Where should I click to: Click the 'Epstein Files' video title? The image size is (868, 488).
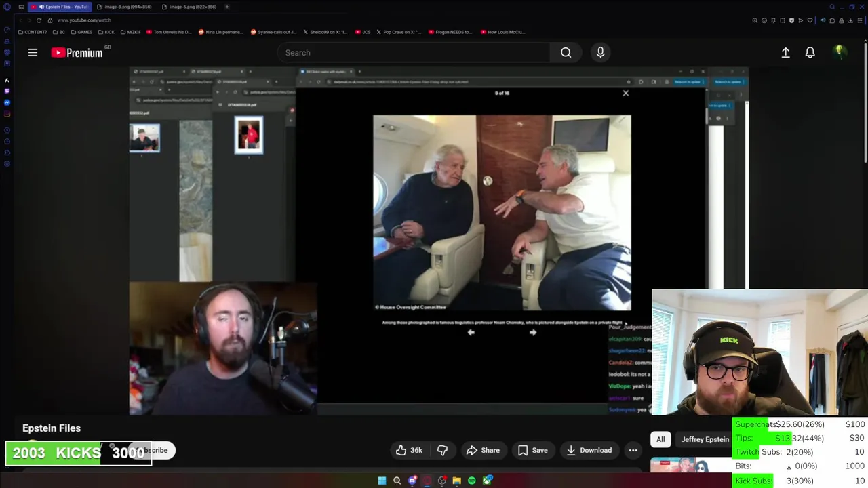(52, 428)
